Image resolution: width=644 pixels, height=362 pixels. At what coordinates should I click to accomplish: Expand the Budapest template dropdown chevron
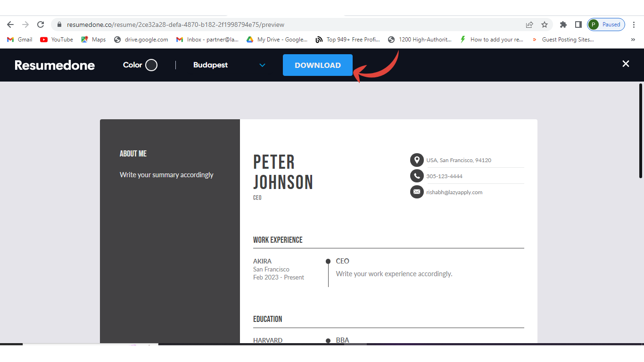(x=262, y=65)
